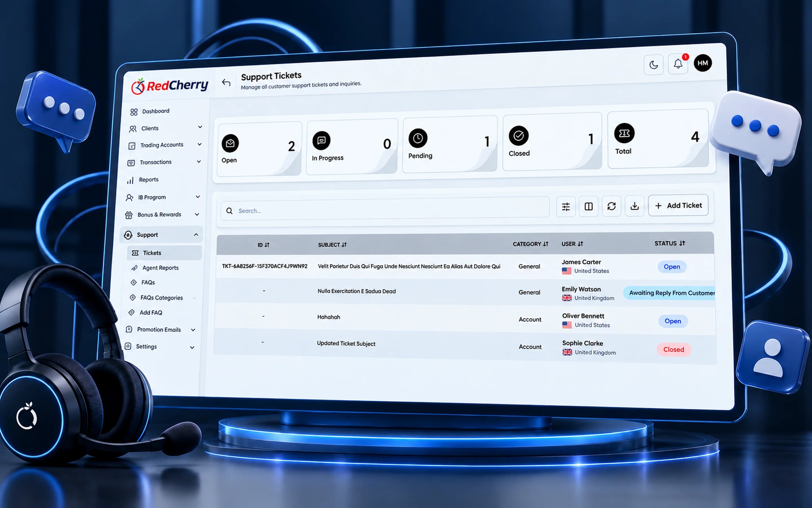Expand the Transactions chevron
Viewport: 812px width, 508px height.
point(199,162)
